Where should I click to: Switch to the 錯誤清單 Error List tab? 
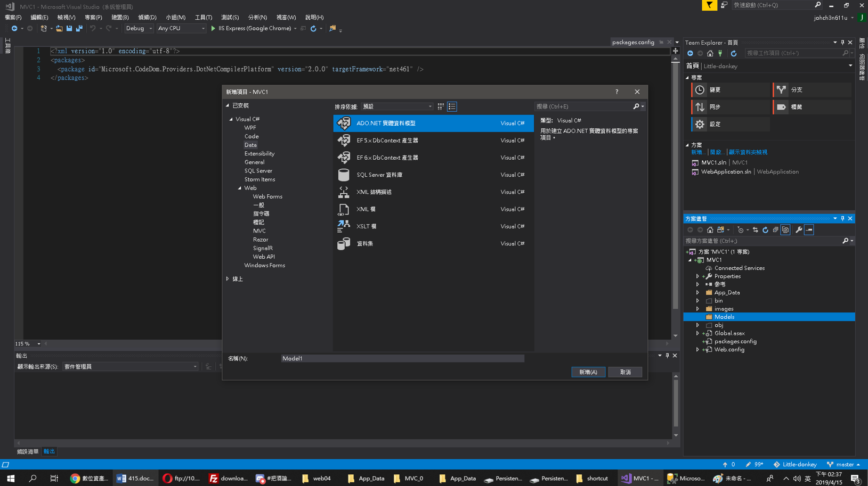click(28, 451)
